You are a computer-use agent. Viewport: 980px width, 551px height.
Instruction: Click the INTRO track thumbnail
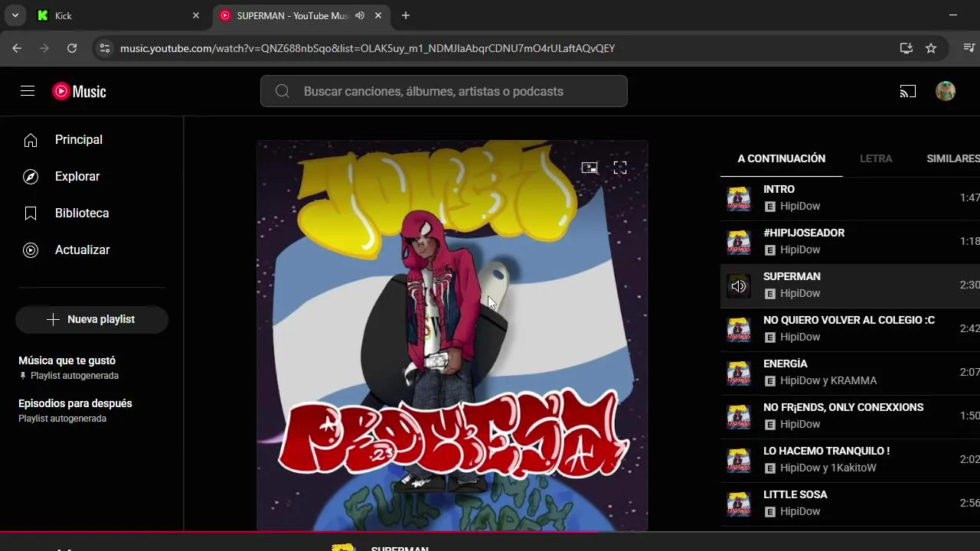(x=739, y=199)
